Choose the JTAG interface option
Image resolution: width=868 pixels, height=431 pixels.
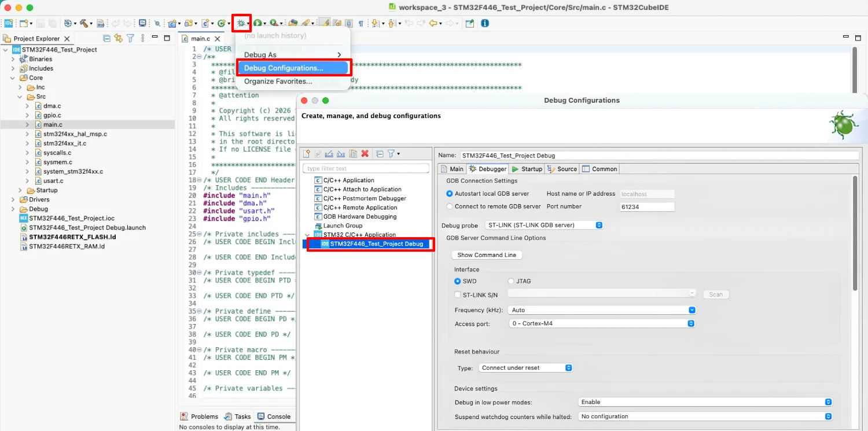click(x=511, y=281)
